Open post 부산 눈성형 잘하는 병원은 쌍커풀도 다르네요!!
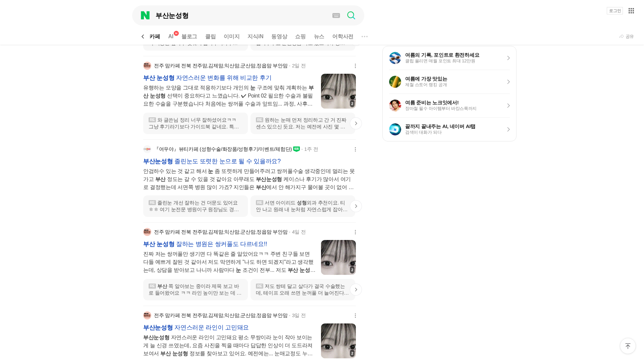This screenshot has width=644, height=362. click(x=205, y=244)
